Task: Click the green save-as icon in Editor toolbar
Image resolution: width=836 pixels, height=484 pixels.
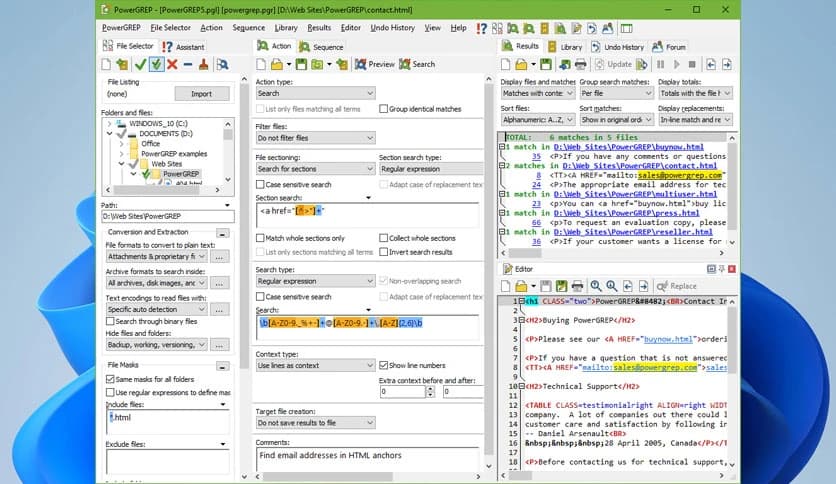Action: point(561,286)
